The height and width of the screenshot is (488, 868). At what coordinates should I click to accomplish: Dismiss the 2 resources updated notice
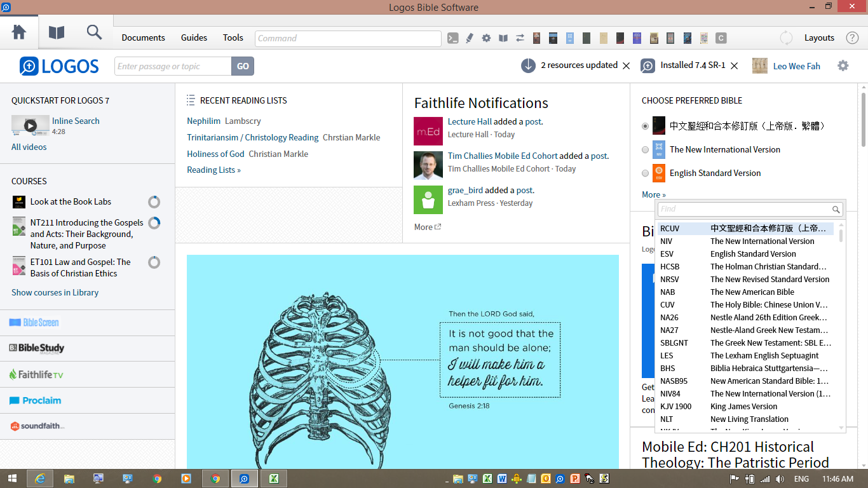[626, 66]
